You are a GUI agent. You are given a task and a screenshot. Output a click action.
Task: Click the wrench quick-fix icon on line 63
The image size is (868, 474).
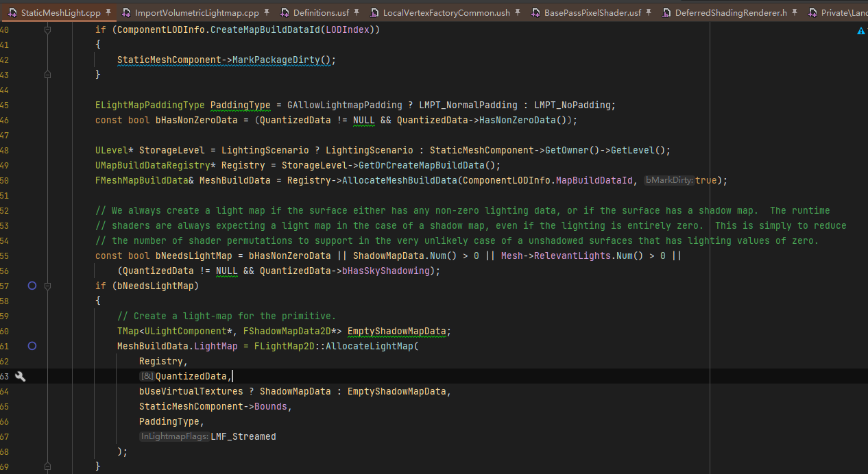[x=21, y=376]
